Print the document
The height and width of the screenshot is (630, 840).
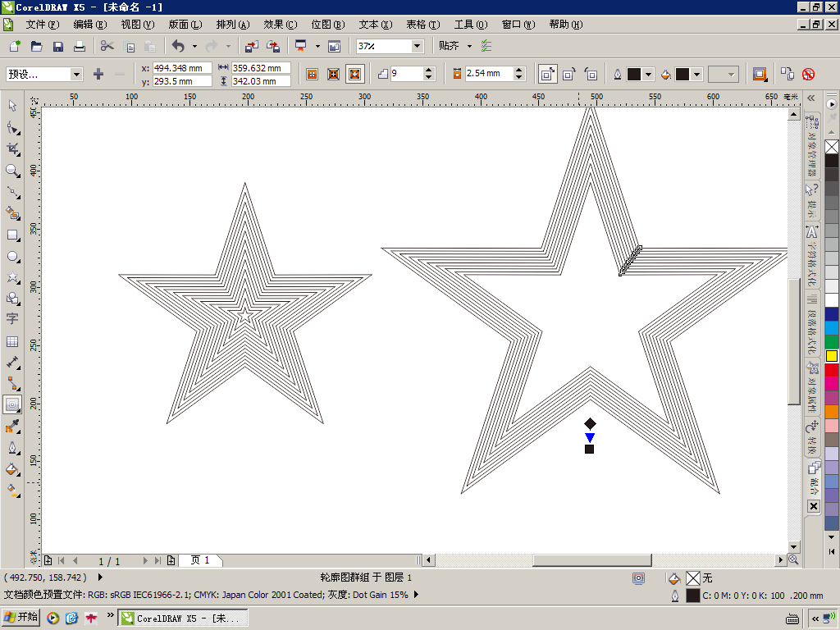[80, 46]
